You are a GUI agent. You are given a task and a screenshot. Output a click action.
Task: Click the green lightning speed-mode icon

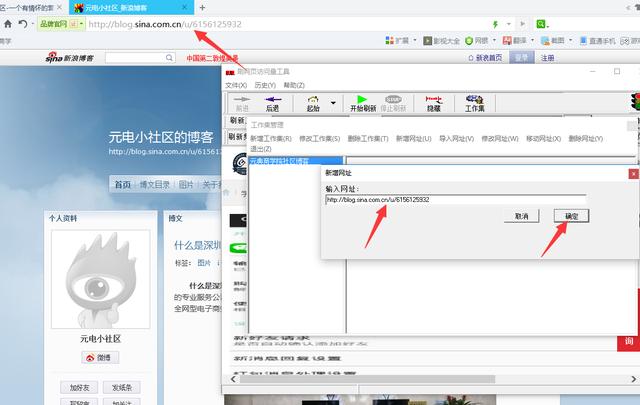(496, 24)
